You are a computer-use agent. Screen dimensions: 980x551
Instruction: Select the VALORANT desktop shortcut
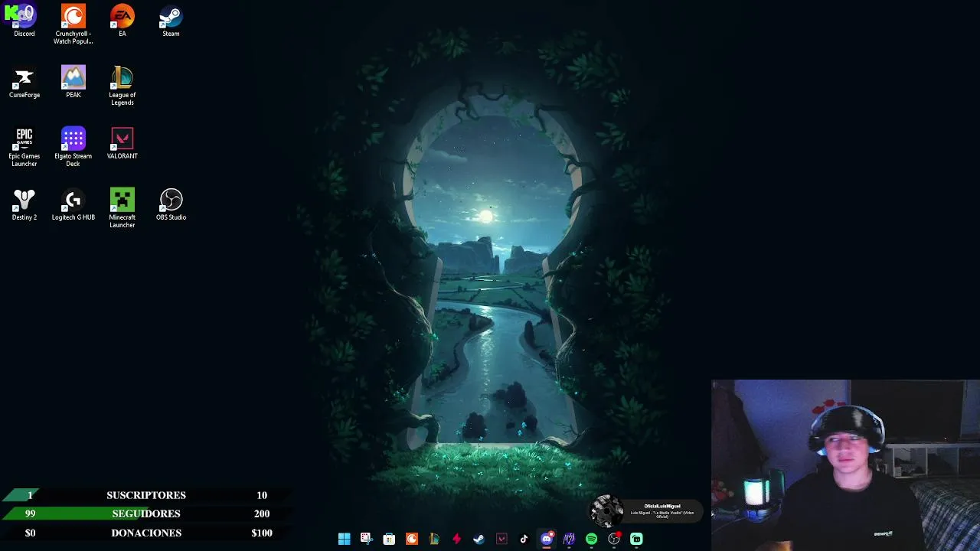pos(122,143)
